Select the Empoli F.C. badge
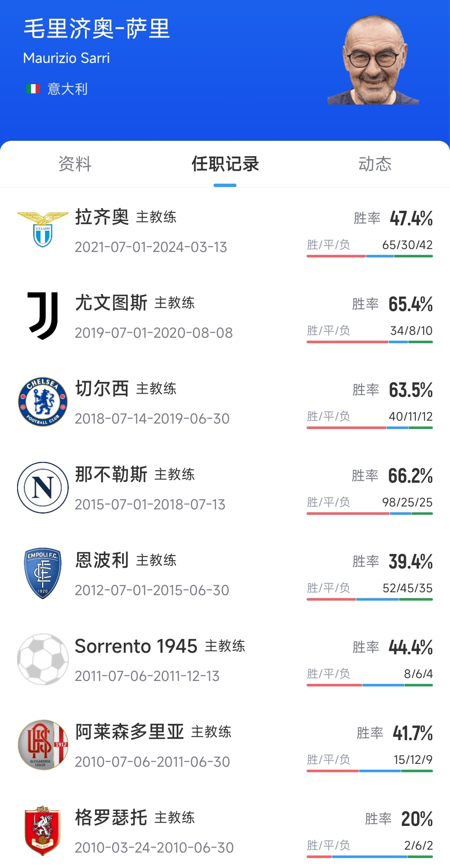Viewport: 450px width, 868px height. (42, 573)
